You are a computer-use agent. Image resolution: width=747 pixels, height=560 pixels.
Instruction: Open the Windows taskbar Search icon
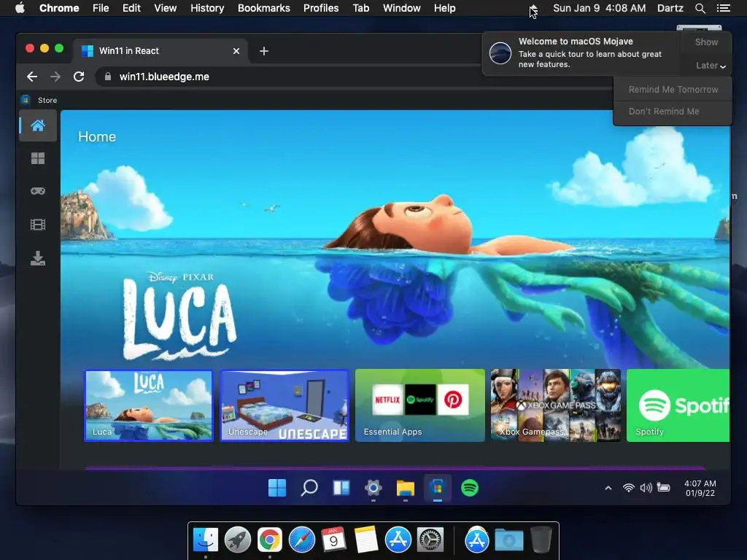[309, 488]
